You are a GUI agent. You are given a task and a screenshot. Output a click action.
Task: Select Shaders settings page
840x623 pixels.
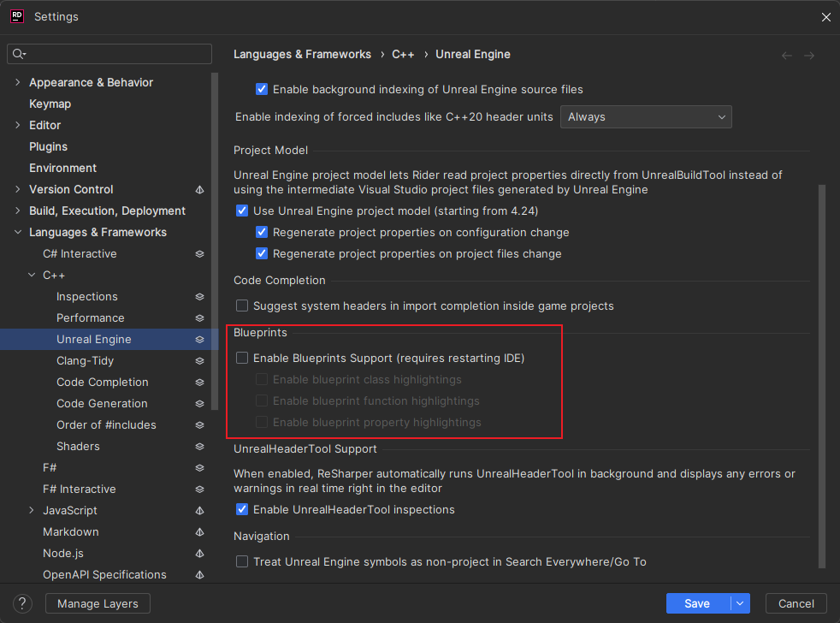click(x=78, y=447)
